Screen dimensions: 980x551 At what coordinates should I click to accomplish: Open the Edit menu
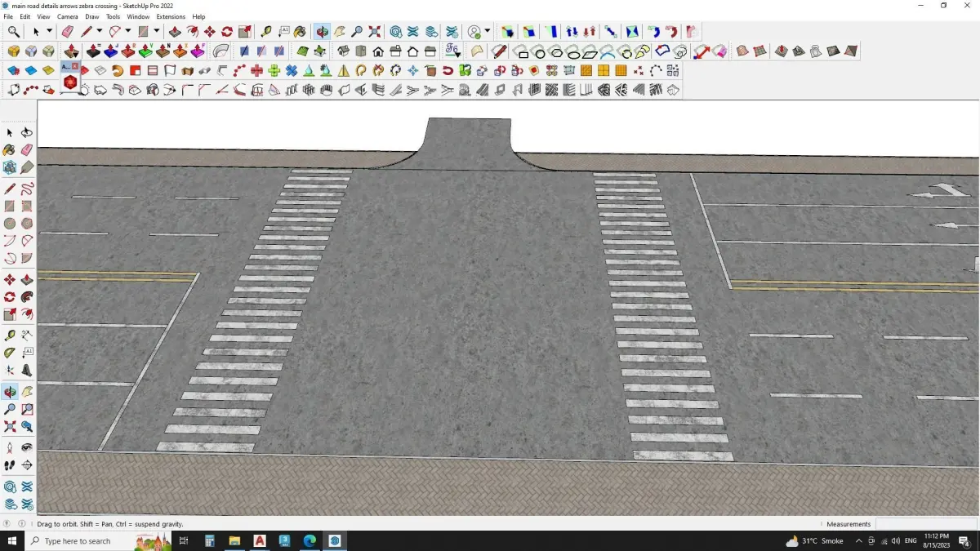coord(25,16)
